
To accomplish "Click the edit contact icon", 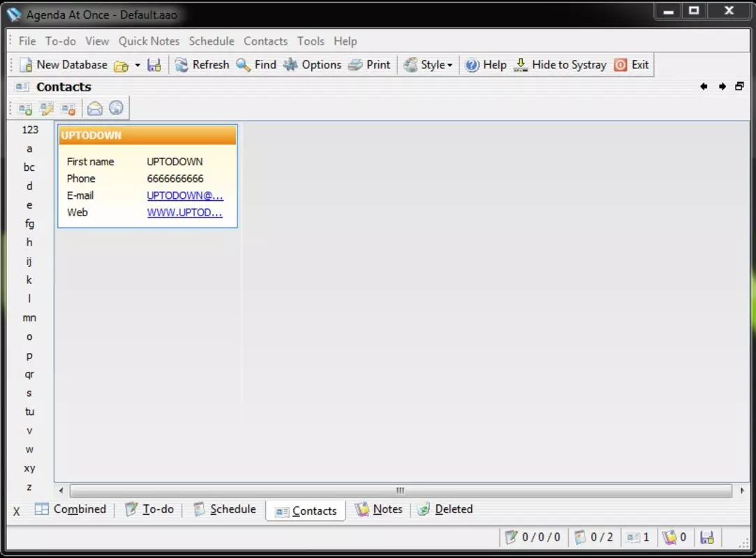I will (x=47, y=109).
